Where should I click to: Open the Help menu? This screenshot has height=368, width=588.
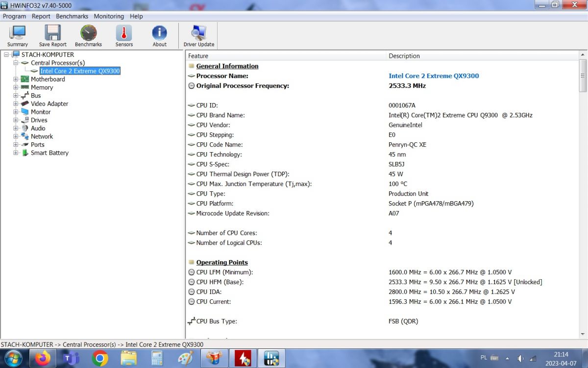(136, 16)
